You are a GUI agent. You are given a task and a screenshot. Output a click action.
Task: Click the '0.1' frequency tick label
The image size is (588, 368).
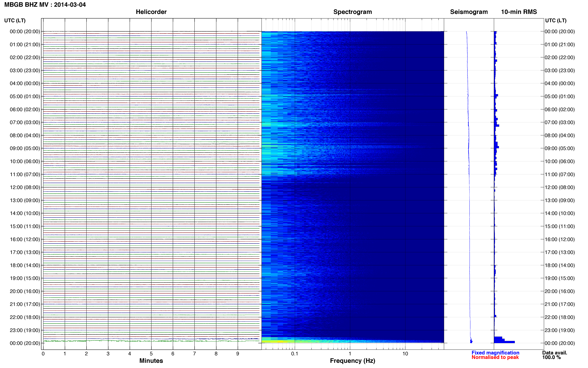(295, 354)
